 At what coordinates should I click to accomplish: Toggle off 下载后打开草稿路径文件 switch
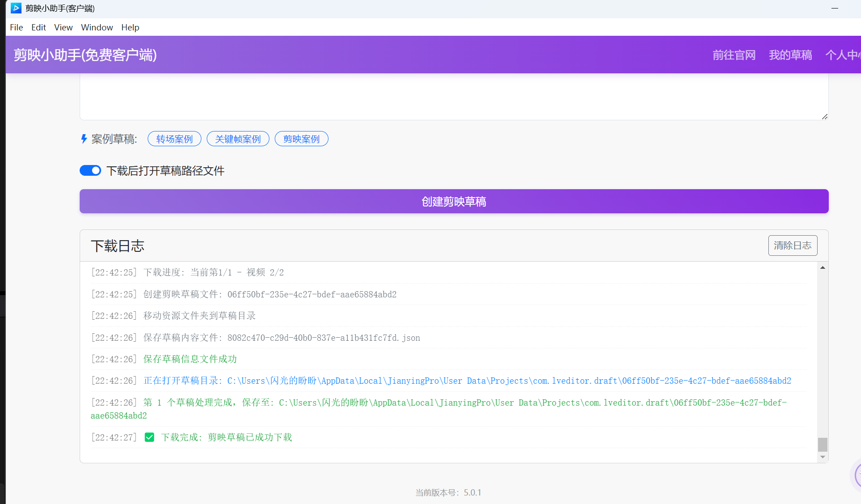click(90, 170)
